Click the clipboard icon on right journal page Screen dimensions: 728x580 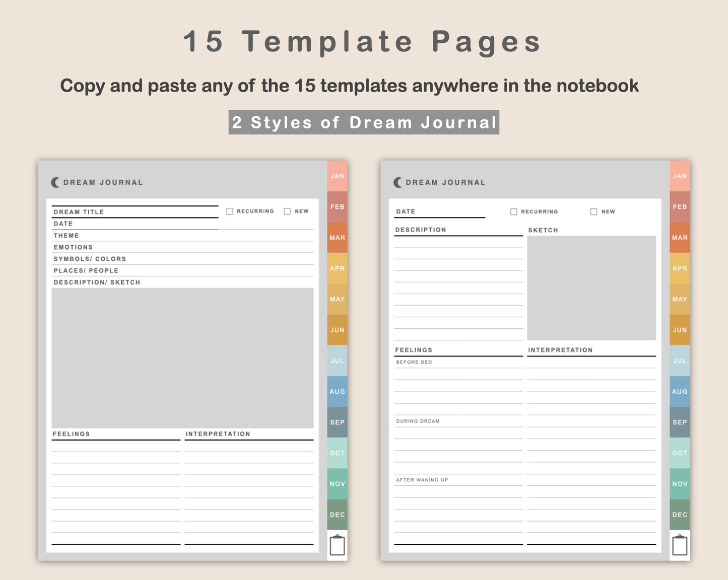coord(680,545)
